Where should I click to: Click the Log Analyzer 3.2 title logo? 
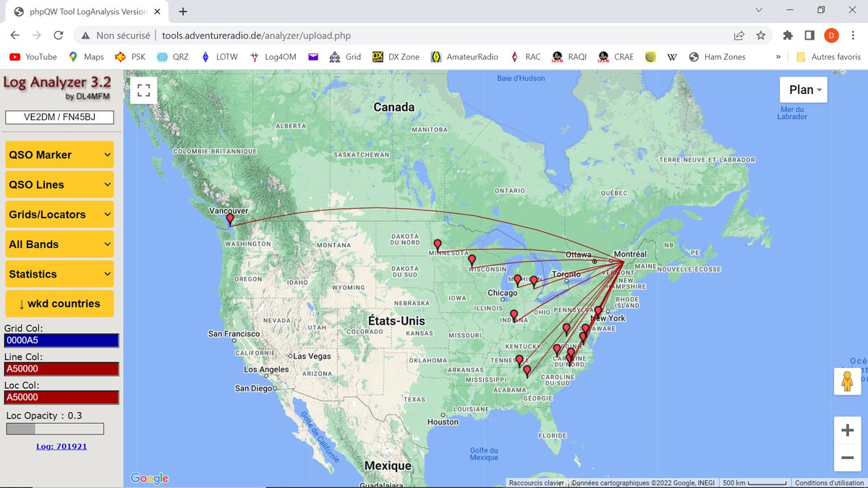59,87
